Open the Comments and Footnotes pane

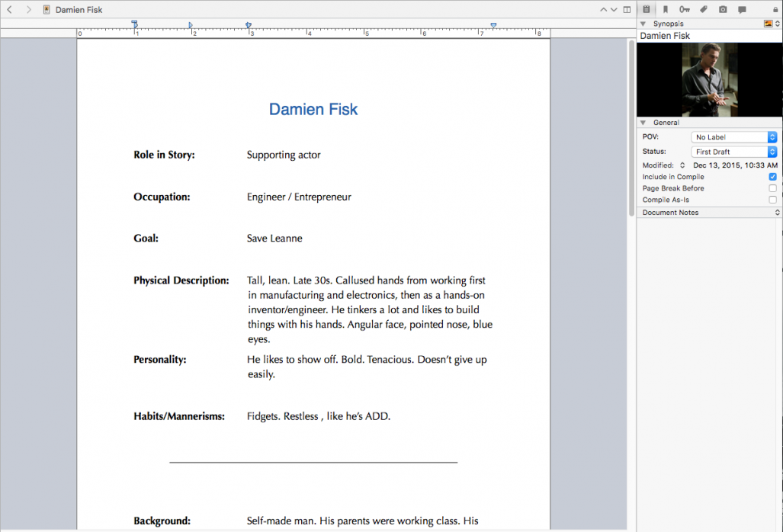[742, 9]
